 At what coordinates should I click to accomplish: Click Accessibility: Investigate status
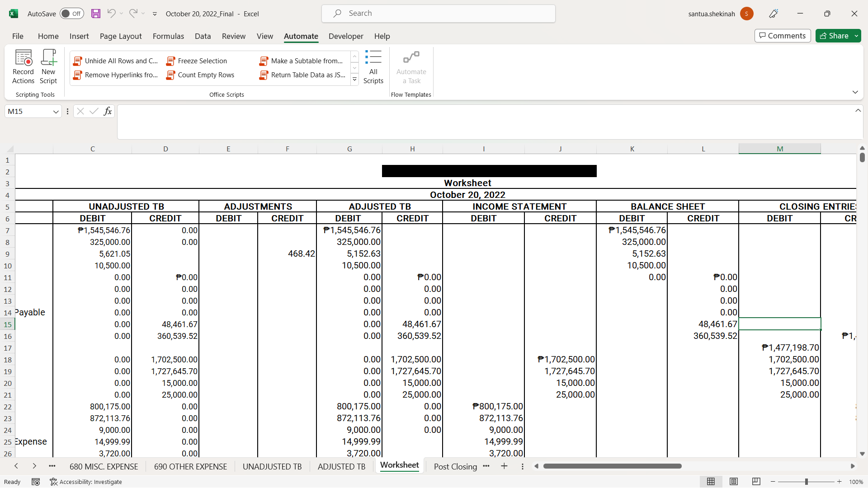click(86, 482)
